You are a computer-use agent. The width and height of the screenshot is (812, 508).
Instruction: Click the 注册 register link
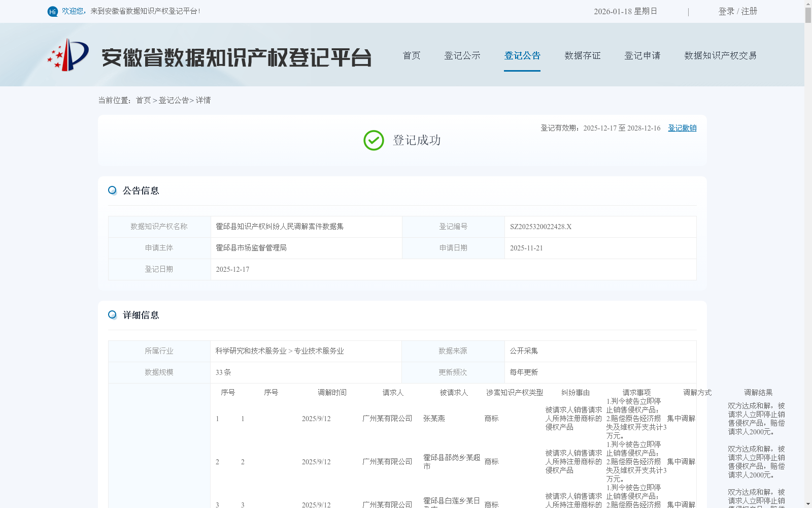click(x=749, y=11)
